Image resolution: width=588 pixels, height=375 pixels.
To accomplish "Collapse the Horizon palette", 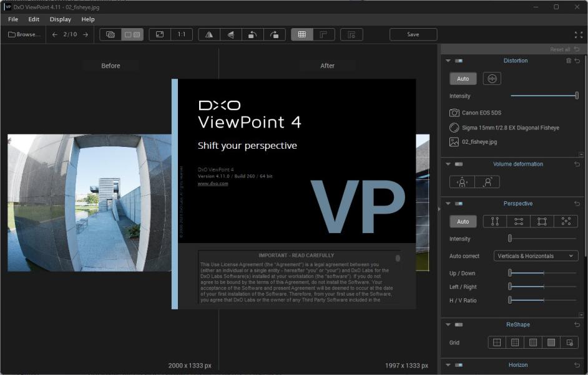I will (x=448, y=365).
